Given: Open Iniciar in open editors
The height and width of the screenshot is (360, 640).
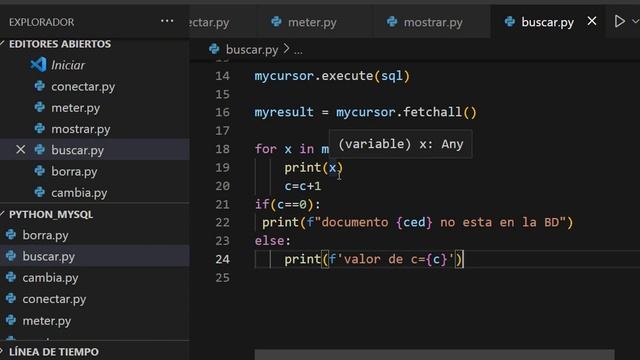Looking at the screenshot, I should tap(68, 65).
